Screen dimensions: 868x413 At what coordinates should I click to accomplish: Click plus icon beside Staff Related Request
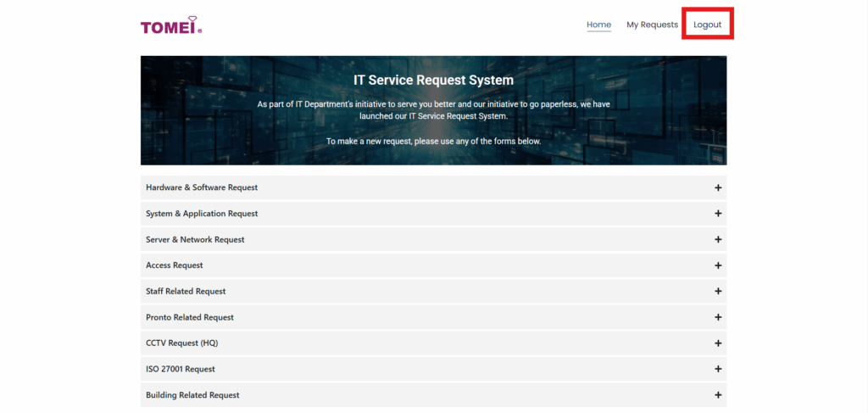718,292
